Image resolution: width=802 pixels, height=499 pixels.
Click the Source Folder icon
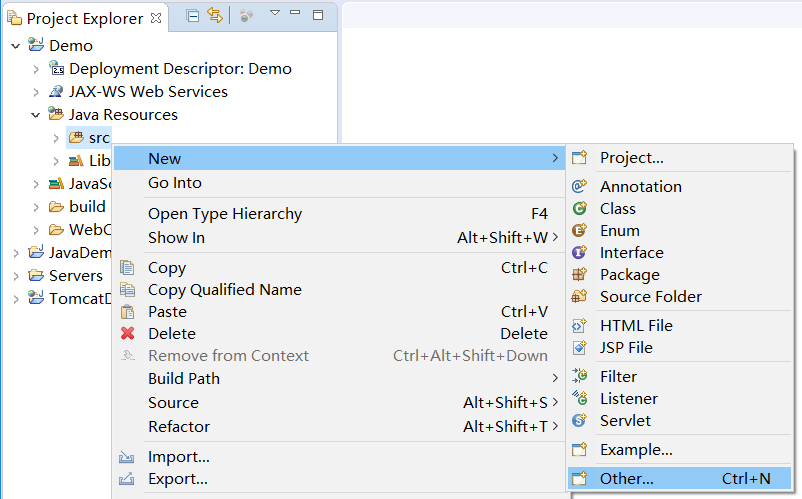click(x=579, y=297)
